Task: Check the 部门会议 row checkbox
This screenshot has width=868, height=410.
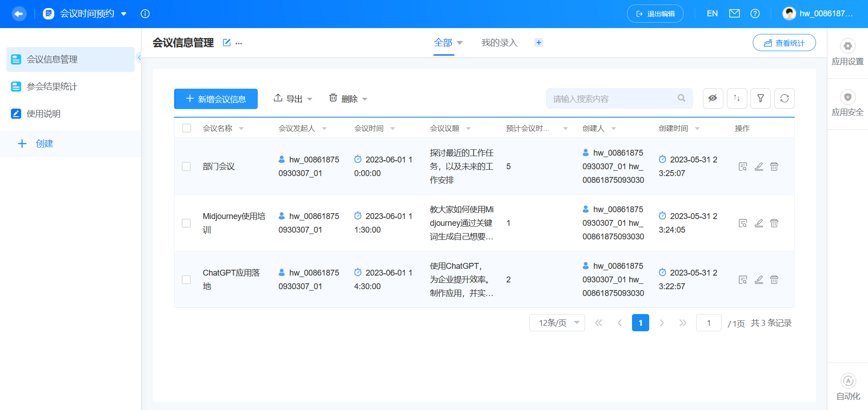Action: coord(186,167)
